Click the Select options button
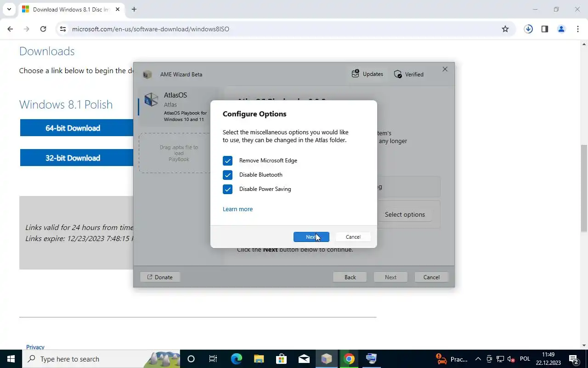The width and height of the screenshot is (588, 368). pyautogui.click(x=405, y=214)
